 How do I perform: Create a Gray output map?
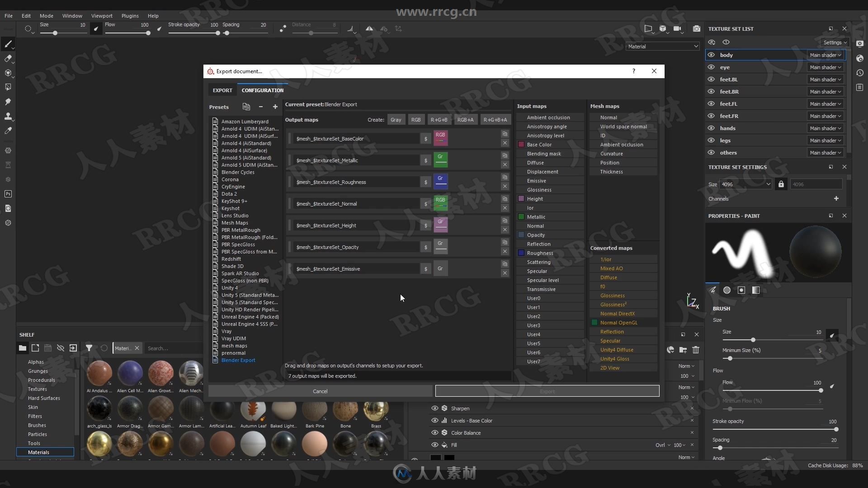[396, 119]
